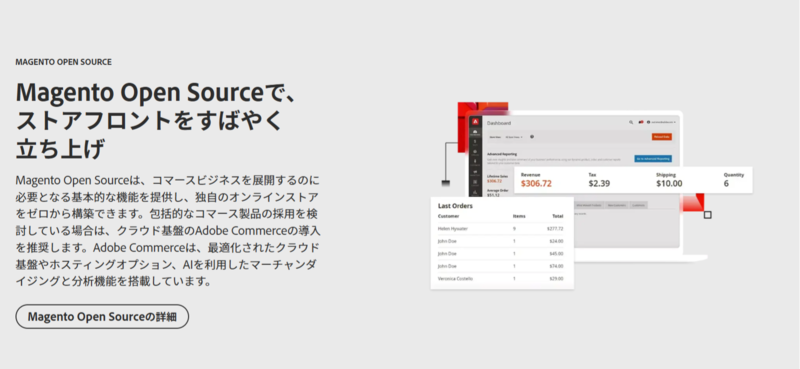Switch to the Customers tab
The width and height of the screenshot is (800, 369).
pyautogui.click(x=638, y=205)
